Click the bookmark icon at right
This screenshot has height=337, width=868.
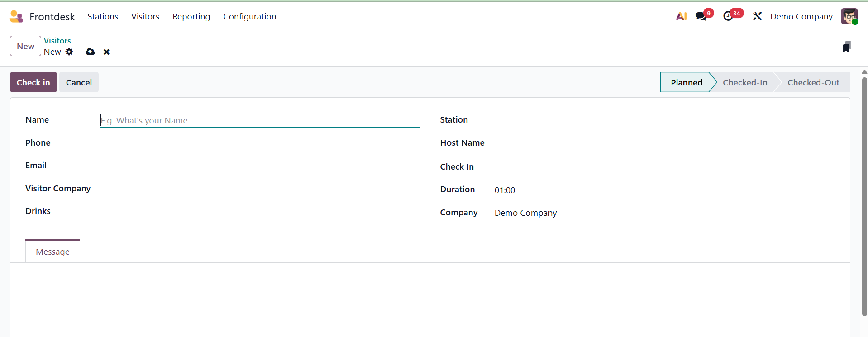tap(846, 47)
